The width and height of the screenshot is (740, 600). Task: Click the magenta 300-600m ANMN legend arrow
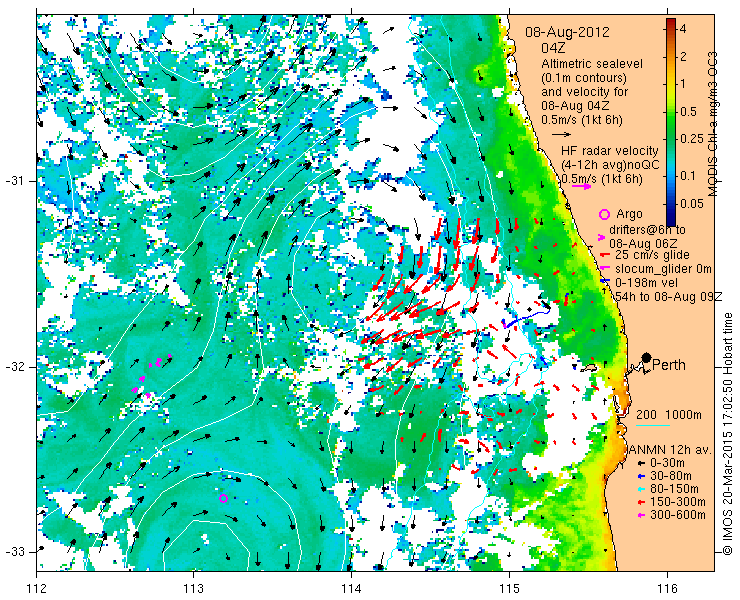(640, 515)
